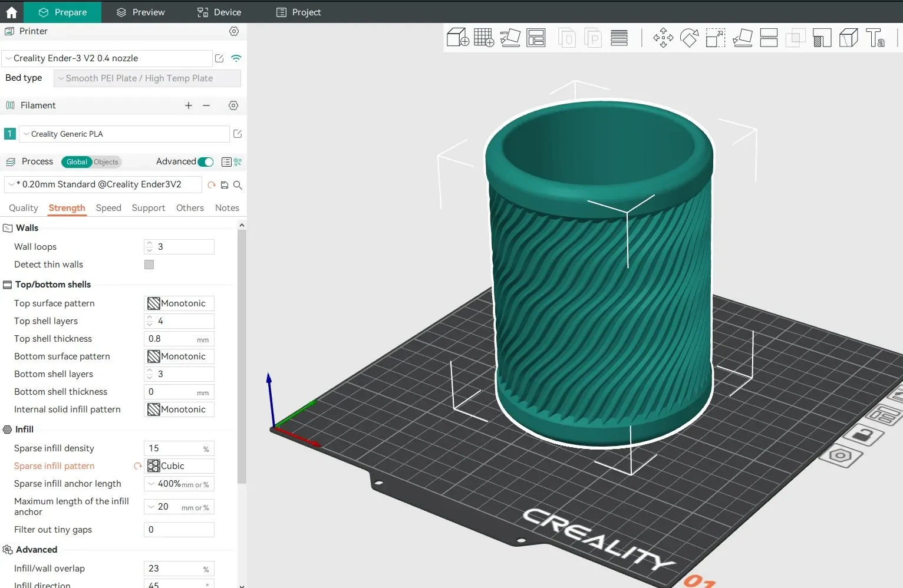
Task: Open variable layer height tool
Action: coord(619,38)
